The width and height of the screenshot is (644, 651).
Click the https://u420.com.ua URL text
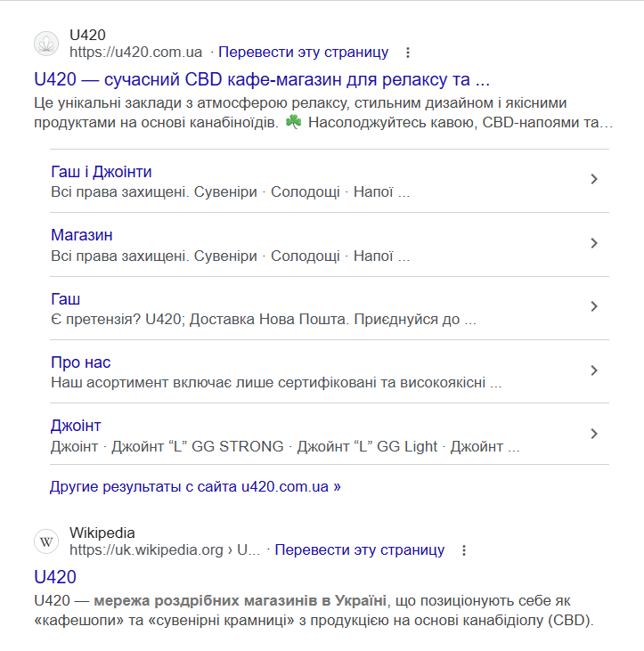tap(135, 52)
